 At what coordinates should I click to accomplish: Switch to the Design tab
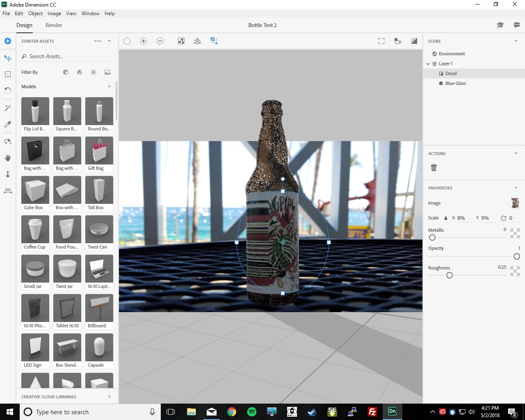24,25
